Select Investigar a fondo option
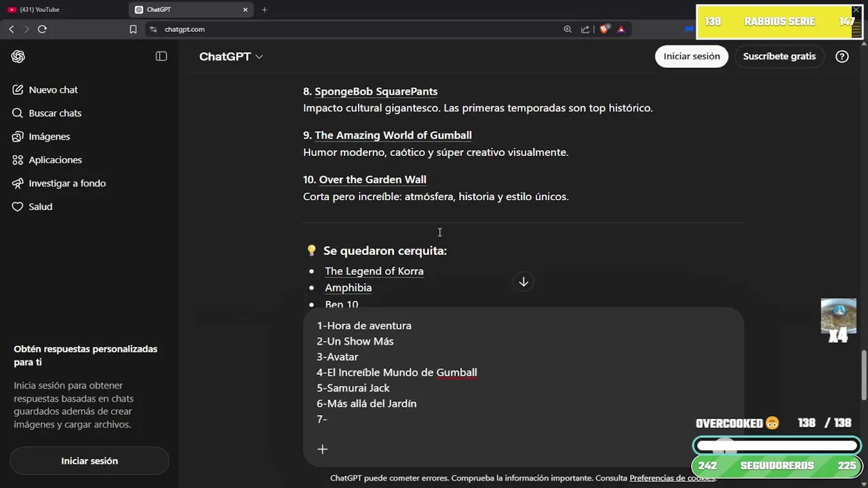868x488 pixels. pyautogui.click(x=66, y=183)
